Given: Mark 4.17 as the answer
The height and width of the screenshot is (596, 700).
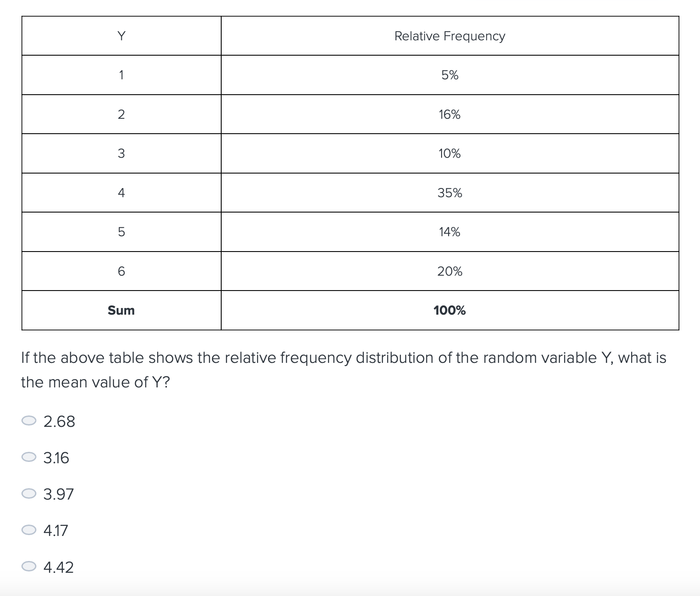Looking at the screenshot, I should click(x=29, y=530).
